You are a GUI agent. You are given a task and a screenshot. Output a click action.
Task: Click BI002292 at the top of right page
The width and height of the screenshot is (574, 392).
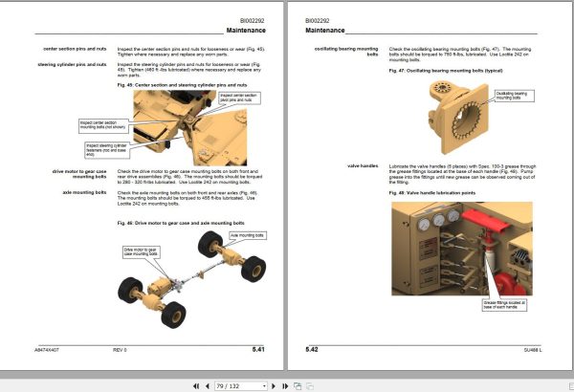318,21
